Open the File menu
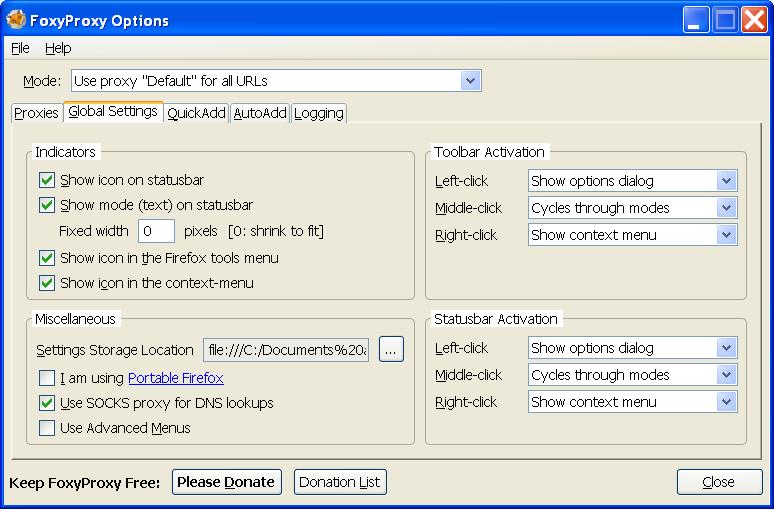Image resolution: width=774 pixels, height=512 pixels. click(x=20, y=48)
